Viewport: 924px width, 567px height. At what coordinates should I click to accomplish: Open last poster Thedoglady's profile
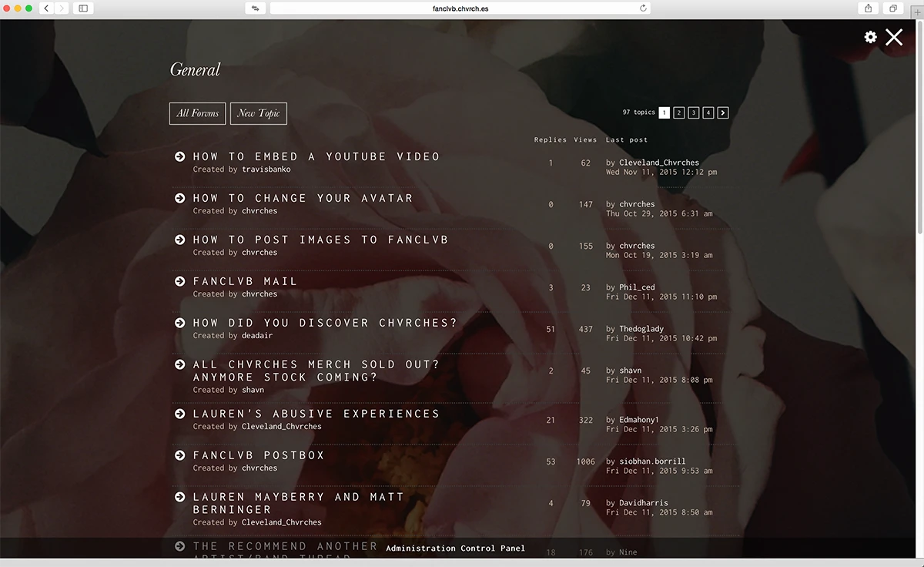(x=641, y=329)
